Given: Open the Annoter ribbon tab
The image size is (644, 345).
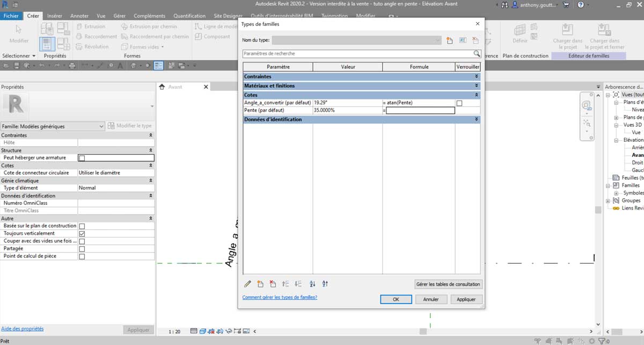Looking at the screenshot, I should [79, 16].
